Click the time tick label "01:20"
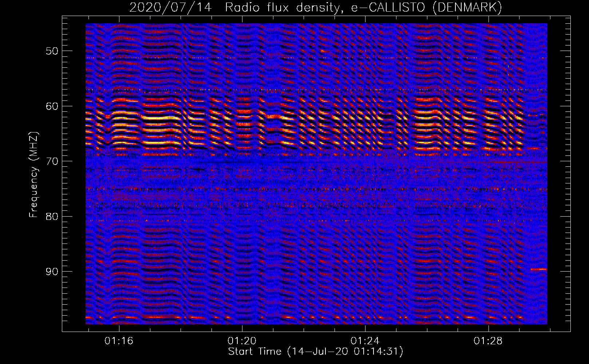 (x=242, y=341)
